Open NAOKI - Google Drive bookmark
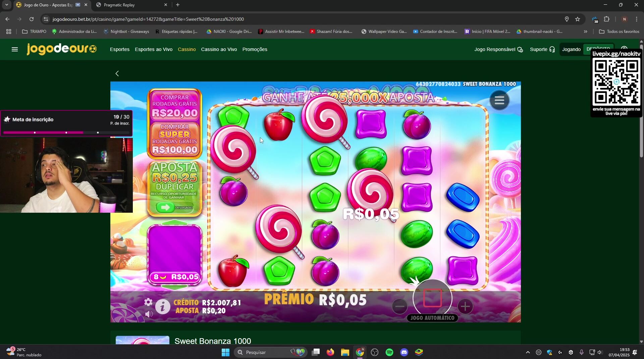This screenshot has width=644, height=359. (229, 32)
